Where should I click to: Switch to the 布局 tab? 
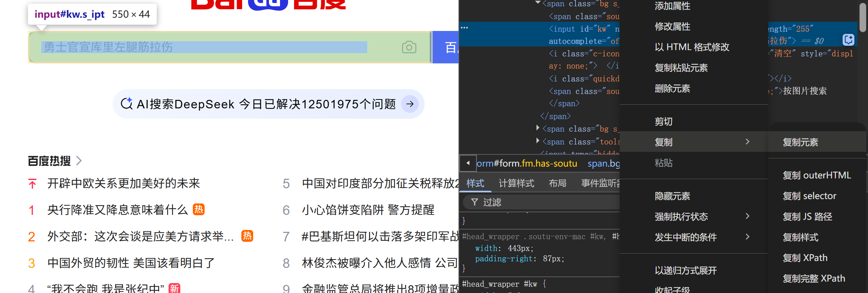(557, 183)
